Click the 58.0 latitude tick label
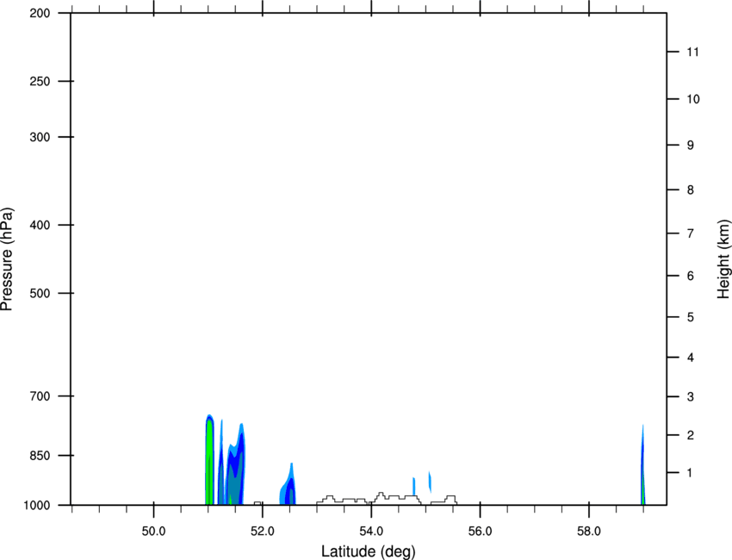Image resolution: width=732 pixels, height=560 pixels. pyautogui.click(x=589, y=531)
